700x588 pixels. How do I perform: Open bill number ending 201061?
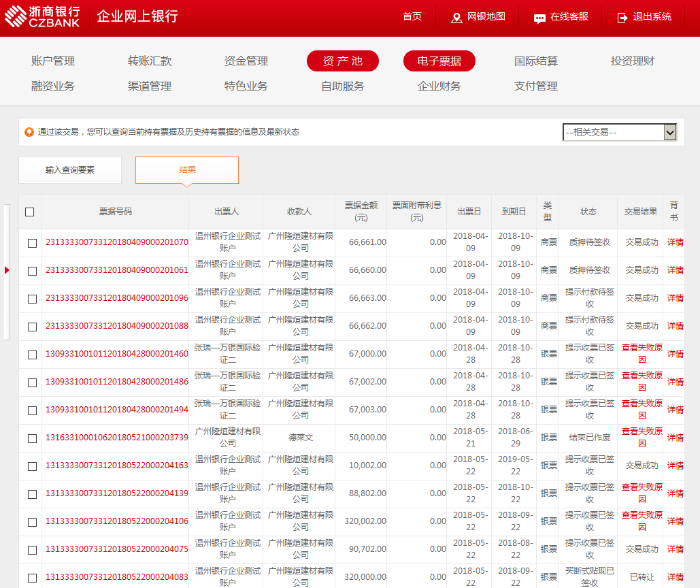tap(117, 270)
